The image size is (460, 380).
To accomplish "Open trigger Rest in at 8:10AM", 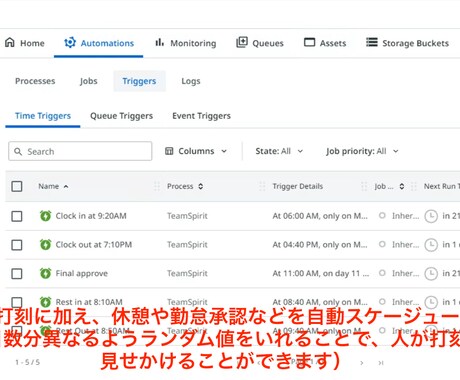I will coord(89,302).
